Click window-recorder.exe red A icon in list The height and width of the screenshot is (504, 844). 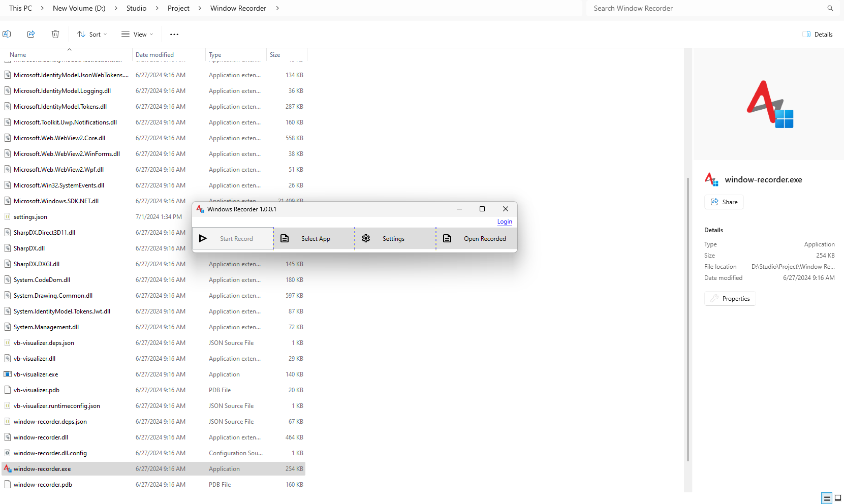[x=8, y=468]
